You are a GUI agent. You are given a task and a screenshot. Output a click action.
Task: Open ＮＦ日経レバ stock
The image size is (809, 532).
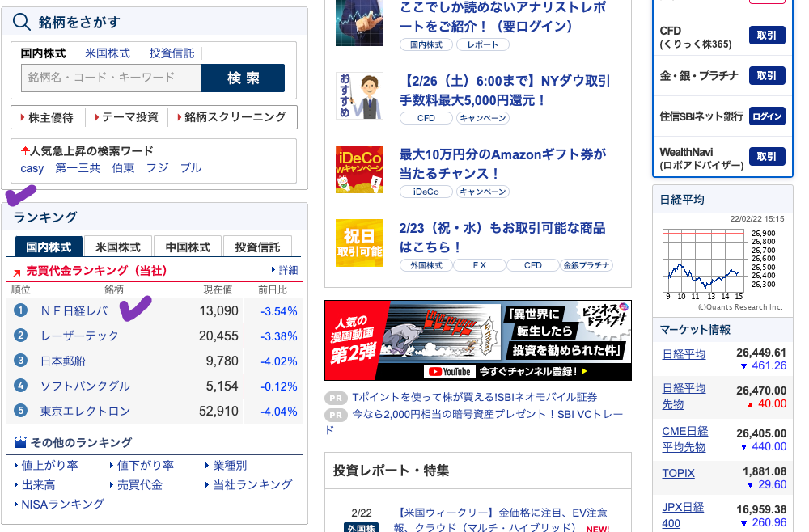point(74,310)
